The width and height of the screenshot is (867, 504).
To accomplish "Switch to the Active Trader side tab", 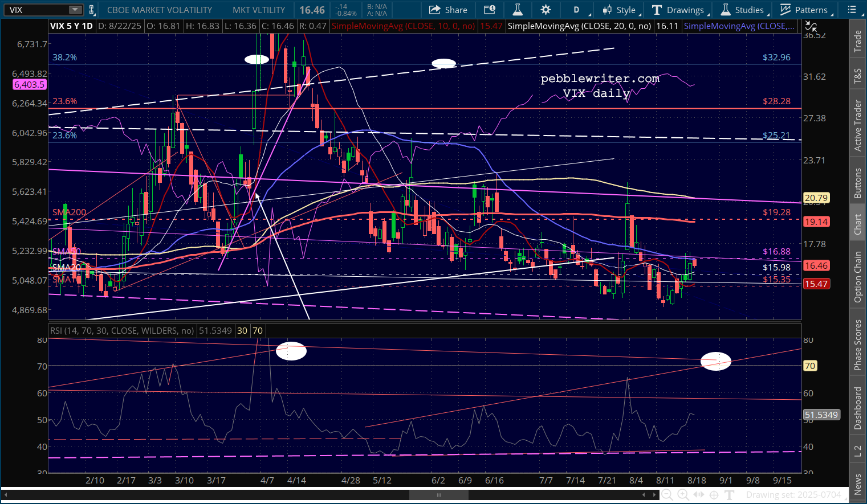I will click(x=858, y=125).
